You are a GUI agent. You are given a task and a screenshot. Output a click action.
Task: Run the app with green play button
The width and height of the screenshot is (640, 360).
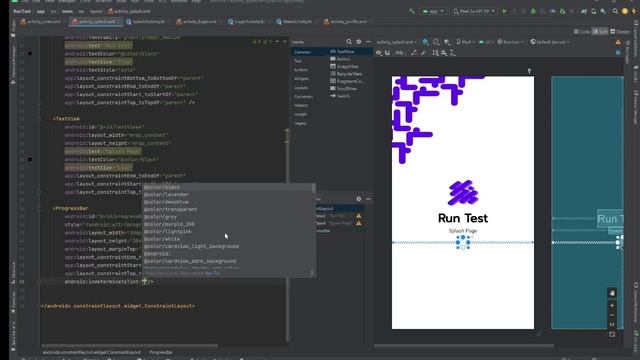tap(504, 11)
